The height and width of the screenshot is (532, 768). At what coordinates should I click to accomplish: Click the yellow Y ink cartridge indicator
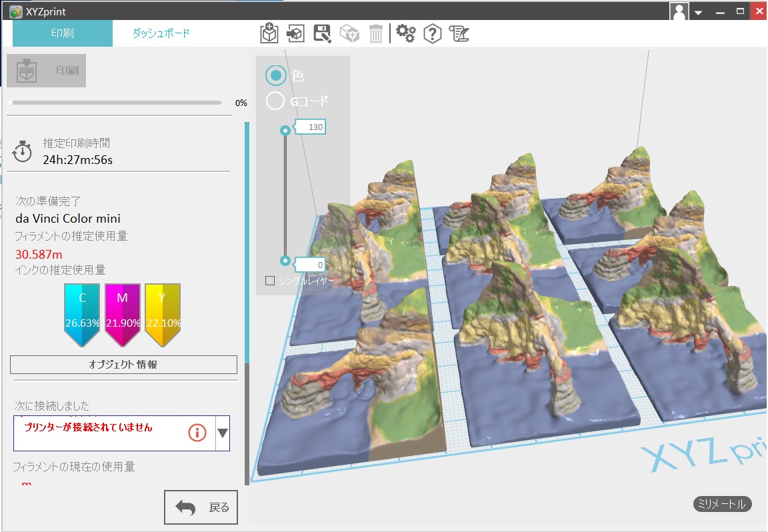tap(163, 315)
